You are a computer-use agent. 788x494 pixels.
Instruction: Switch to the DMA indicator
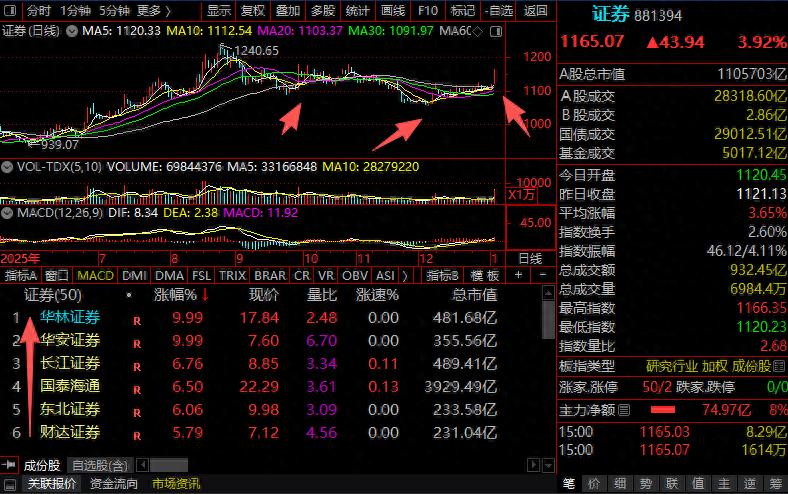click(169, 275)
